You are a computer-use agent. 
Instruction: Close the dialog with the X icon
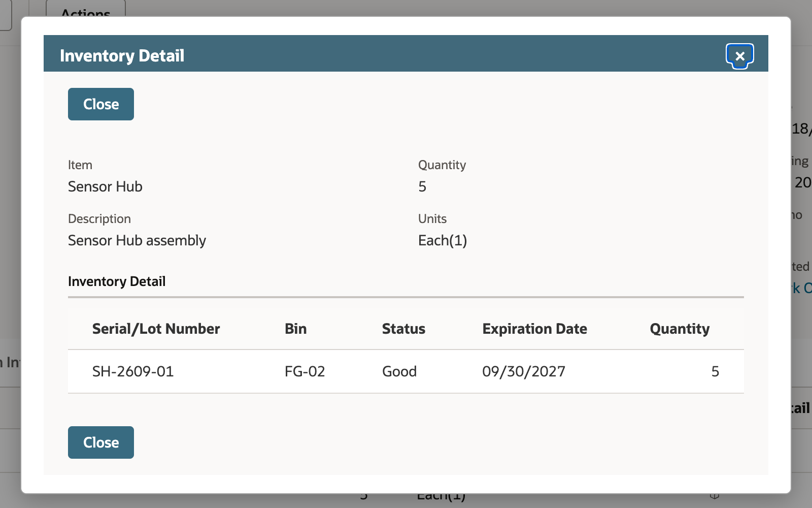[740, 56]
